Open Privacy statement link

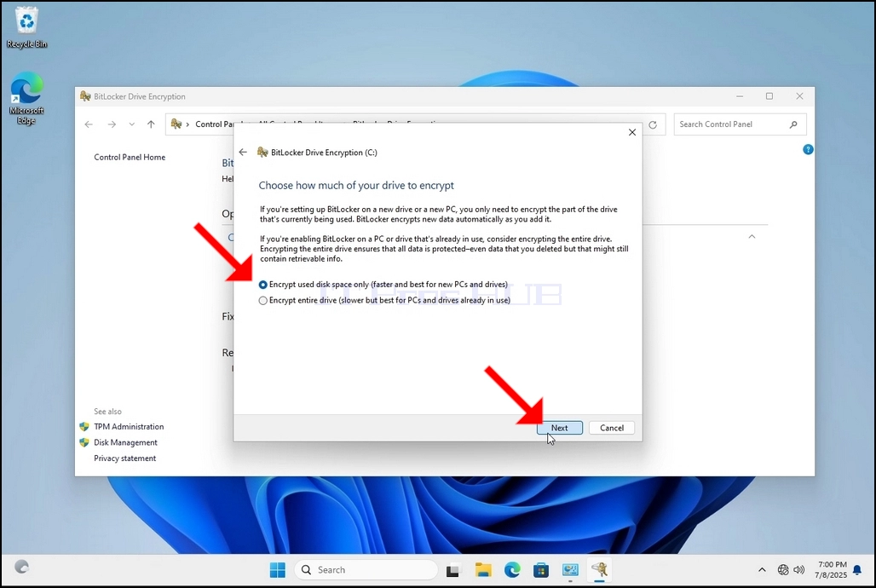(124, 458)
